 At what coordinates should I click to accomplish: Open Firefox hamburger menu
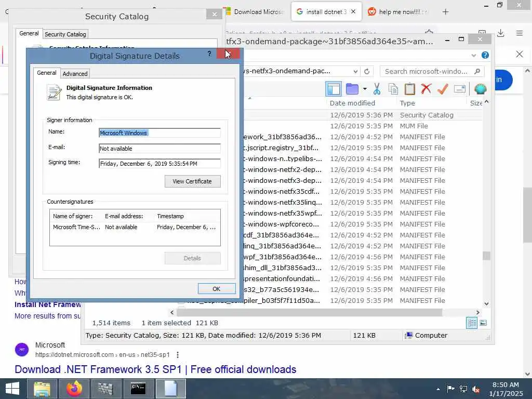(x=520, y=33)
